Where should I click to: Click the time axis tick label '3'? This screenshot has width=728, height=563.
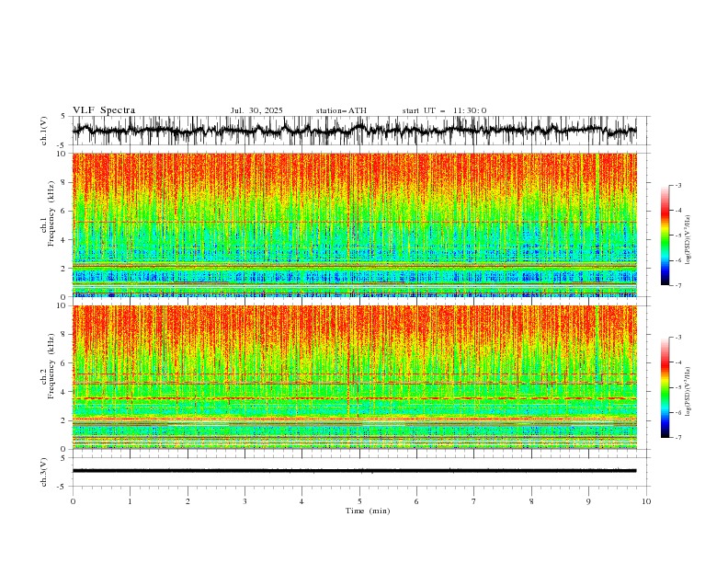coord(245,501)
